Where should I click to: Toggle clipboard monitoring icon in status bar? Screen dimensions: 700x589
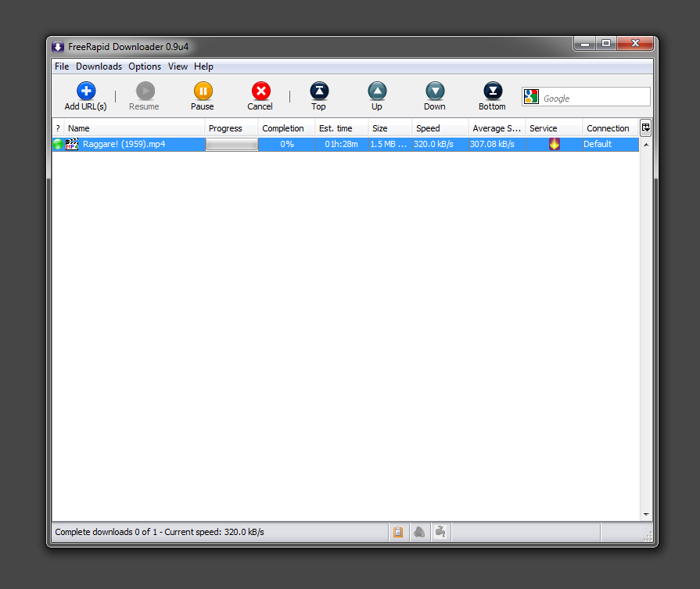pyautogui.click(x=398, y=532)
